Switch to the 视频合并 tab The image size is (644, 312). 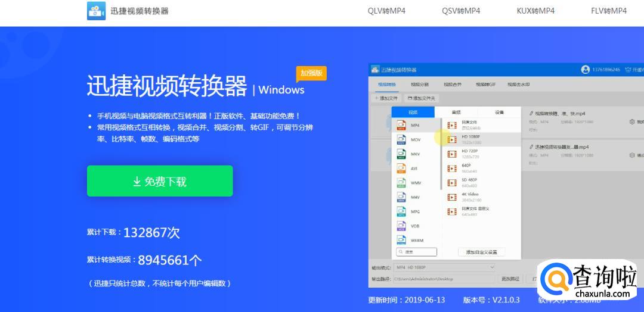click(x=452, y=85)
